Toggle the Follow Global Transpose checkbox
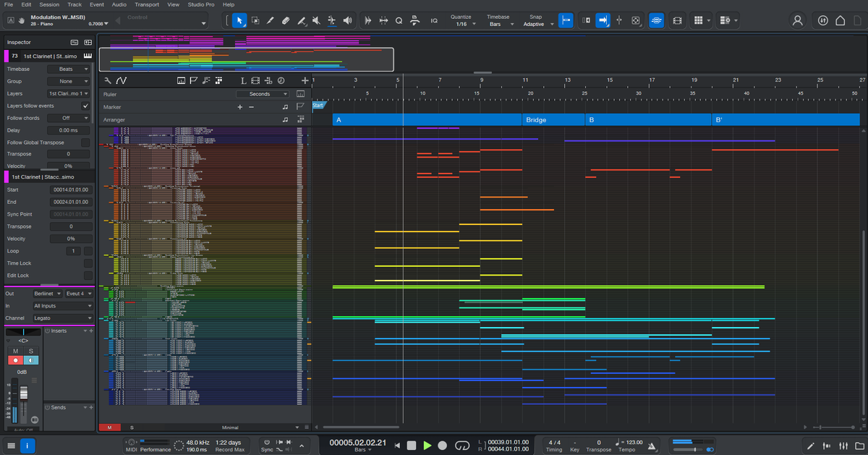The height and width of the screenshot is (455, 868). point(85,143)
